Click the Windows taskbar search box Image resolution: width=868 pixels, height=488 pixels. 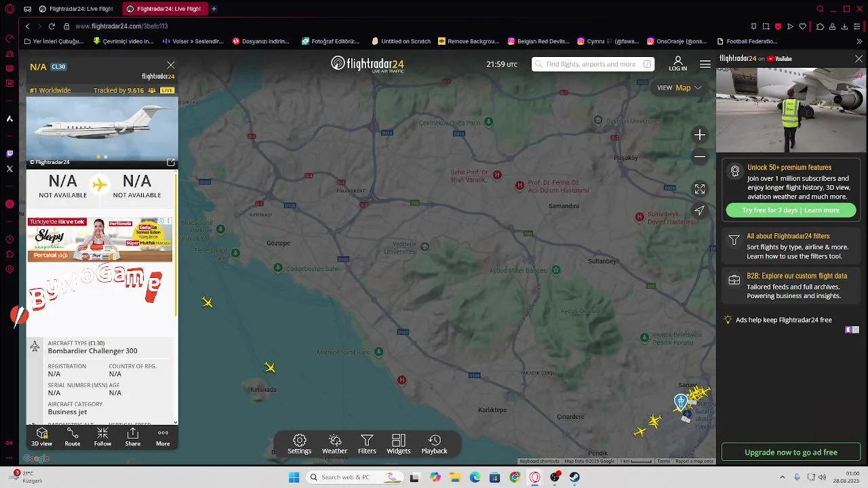[354, 477]
